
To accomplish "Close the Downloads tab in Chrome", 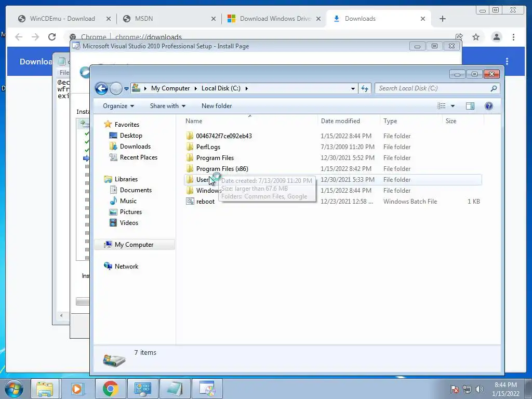I will point(423,19).
